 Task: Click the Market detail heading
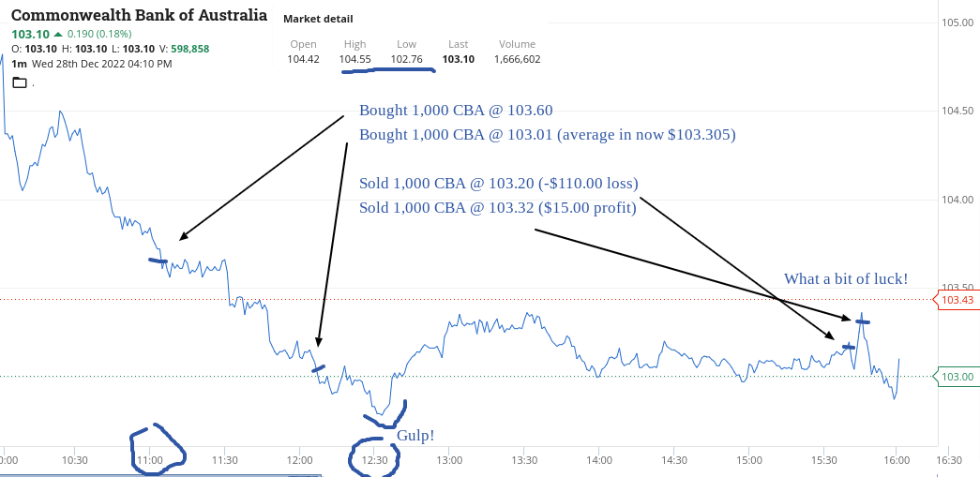click(x=318, y=19)
